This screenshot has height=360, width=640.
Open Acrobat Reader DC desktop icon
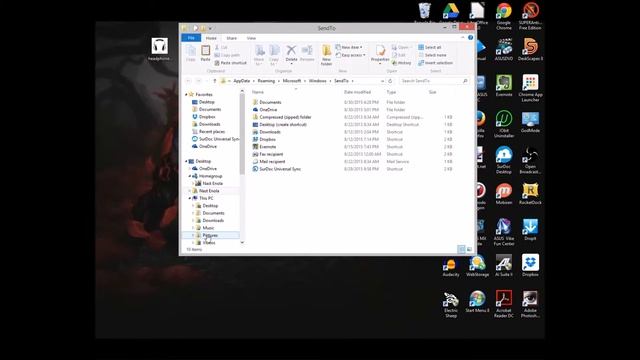[x=504, y=304]
